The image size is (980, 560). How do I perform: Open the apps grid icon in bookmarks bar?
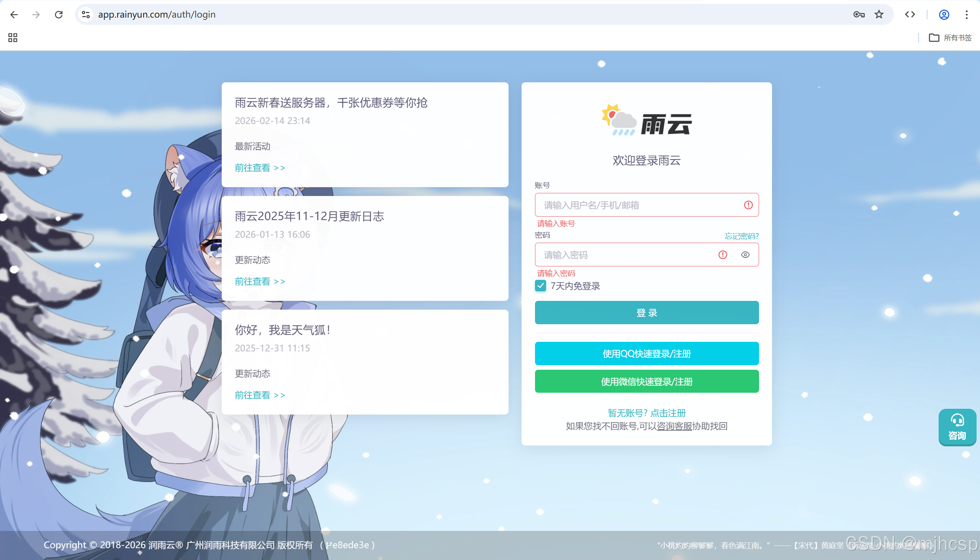coord(13,38)
